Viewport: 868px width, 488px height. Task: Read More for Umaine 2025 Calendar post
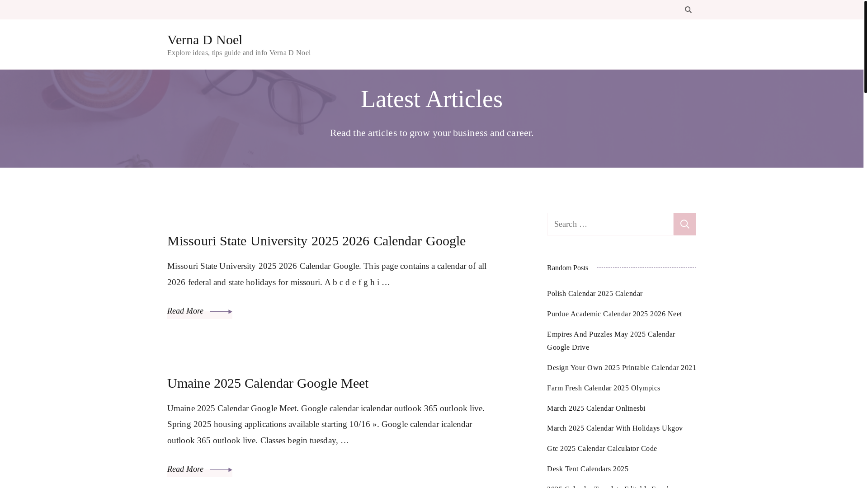coord(199,469)
